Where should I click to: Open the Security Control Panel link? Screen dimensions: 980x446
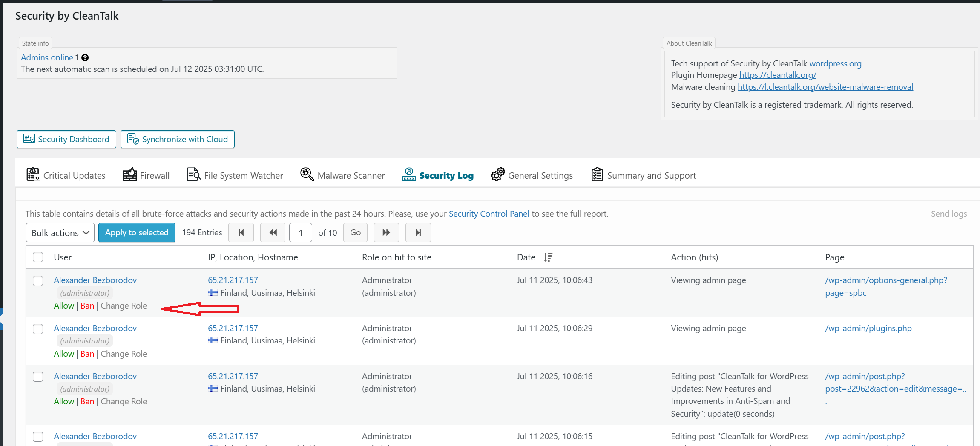click(x=489, y=214)
